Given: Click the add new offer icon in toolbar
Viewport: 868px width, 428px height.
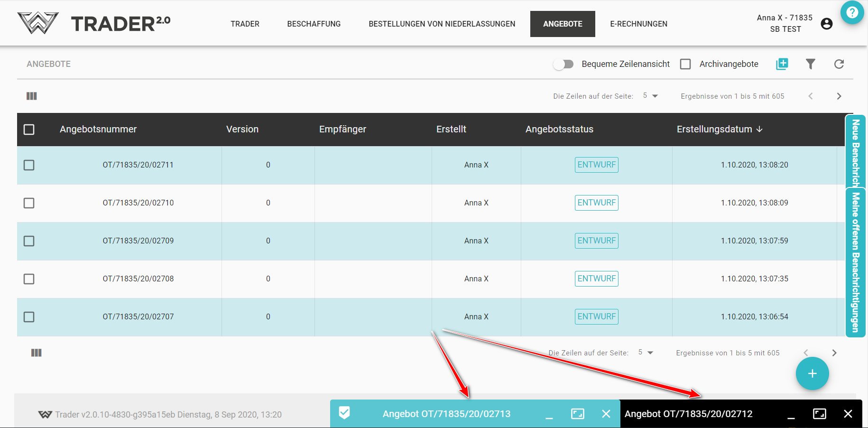Looking at the screenshot, I should point(782,64).
